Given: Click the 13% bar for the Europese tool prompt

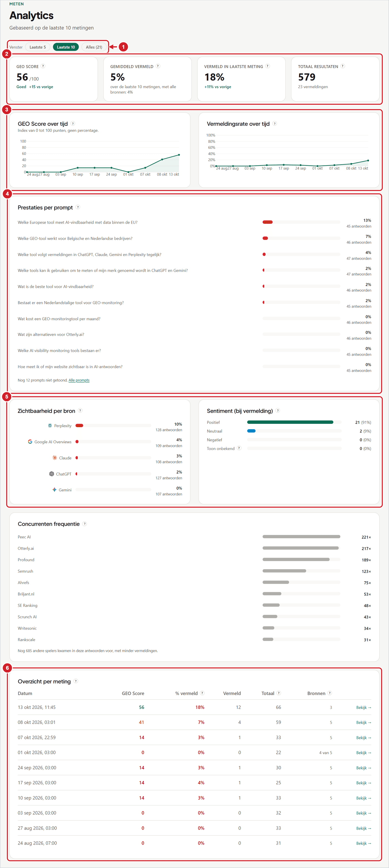Looking at the screenshot, I should tap(268, 222).
